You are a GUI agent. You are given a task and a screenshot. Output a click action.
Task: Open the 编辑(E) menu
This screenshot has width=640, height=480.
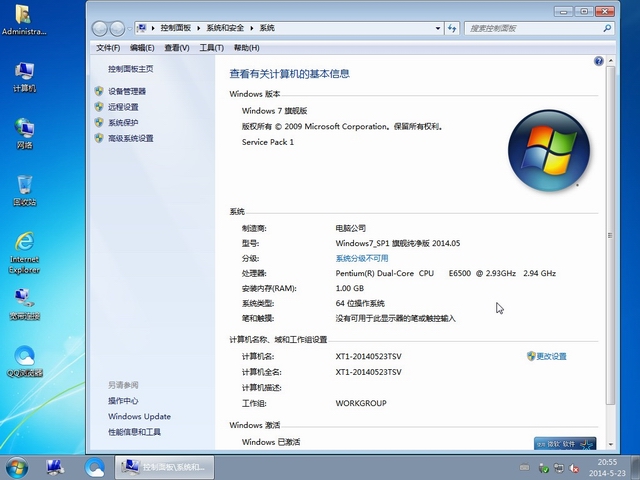[x=142, y=48]
